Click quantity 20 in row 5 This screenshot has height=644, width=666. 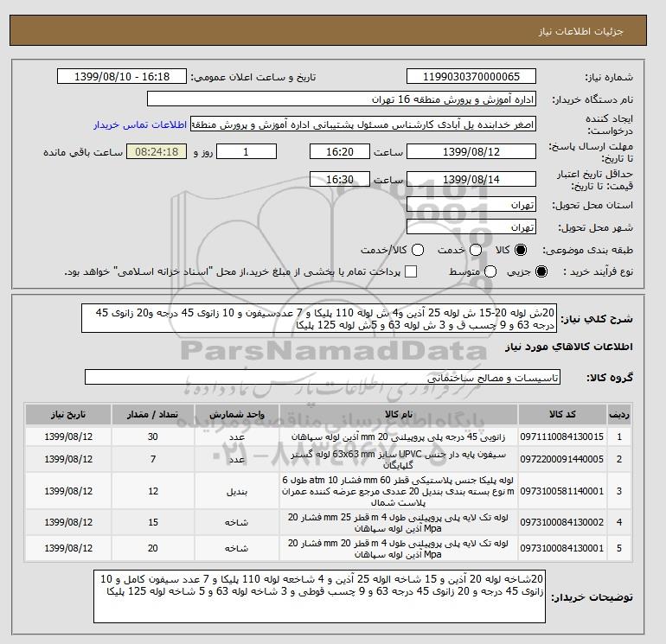click(153, 548)
